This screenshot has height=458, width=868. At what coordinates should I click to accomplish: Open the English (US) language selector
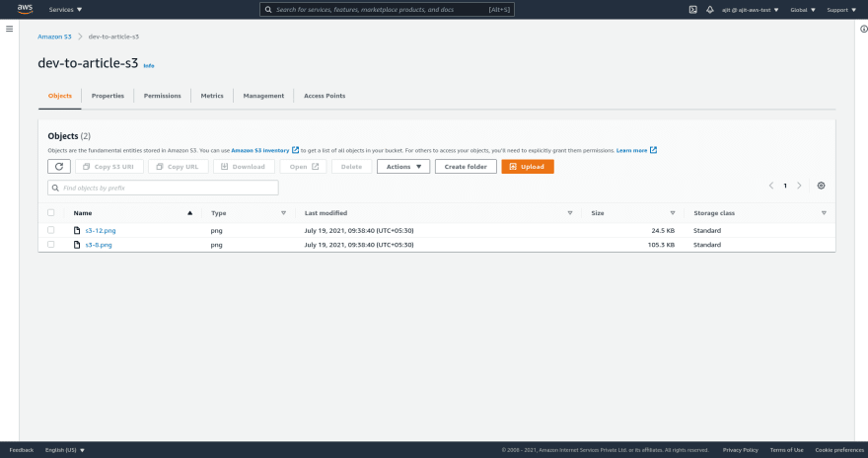click(x=65, y=450)
